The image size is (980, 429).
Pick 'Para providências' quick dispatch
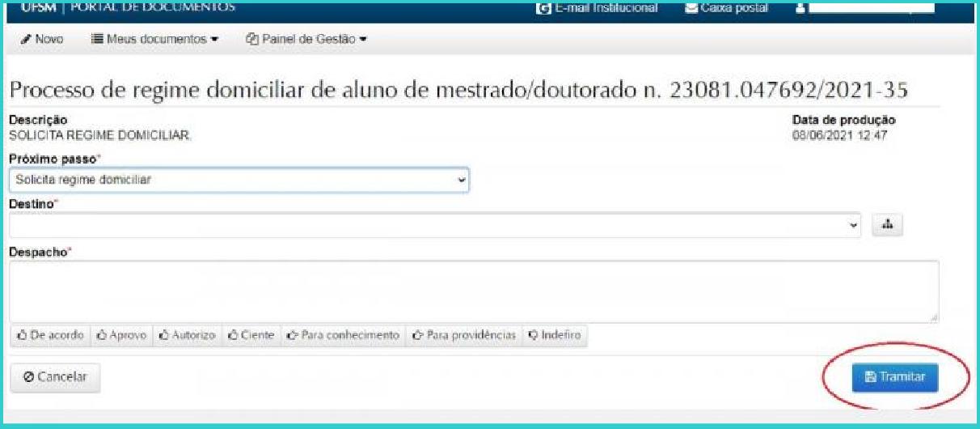463,335
